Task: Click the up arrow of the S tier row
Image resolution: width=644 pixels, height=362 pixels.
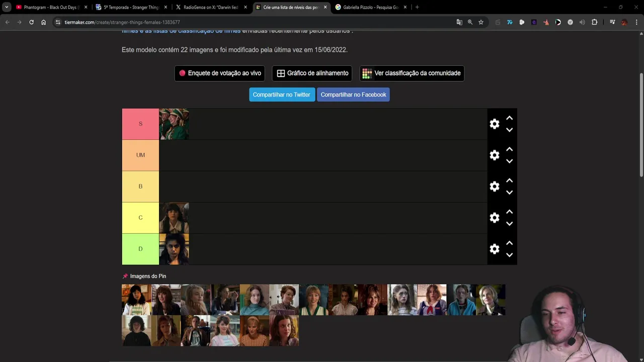Action: click(x=509, y=118)
